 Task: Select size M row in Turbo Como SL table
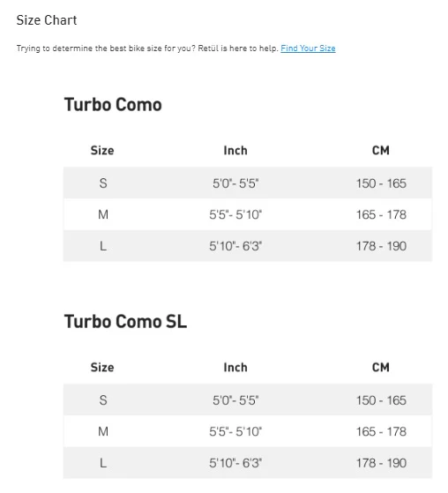pyautogui.click(x=248, y=431)
